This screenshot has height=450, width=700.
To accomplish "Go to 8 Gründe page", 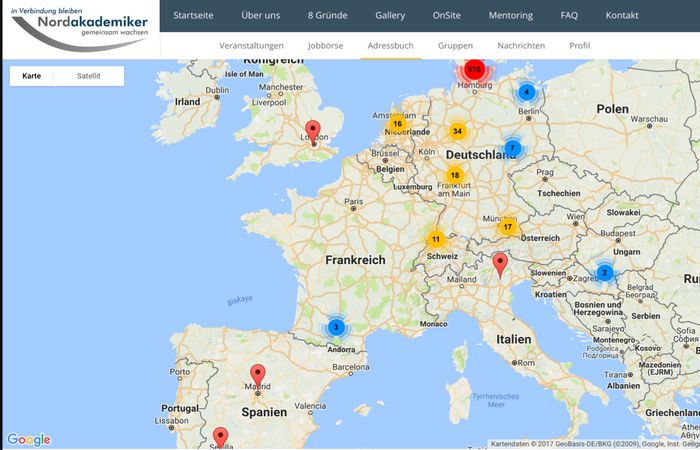I will click(327, 15).
